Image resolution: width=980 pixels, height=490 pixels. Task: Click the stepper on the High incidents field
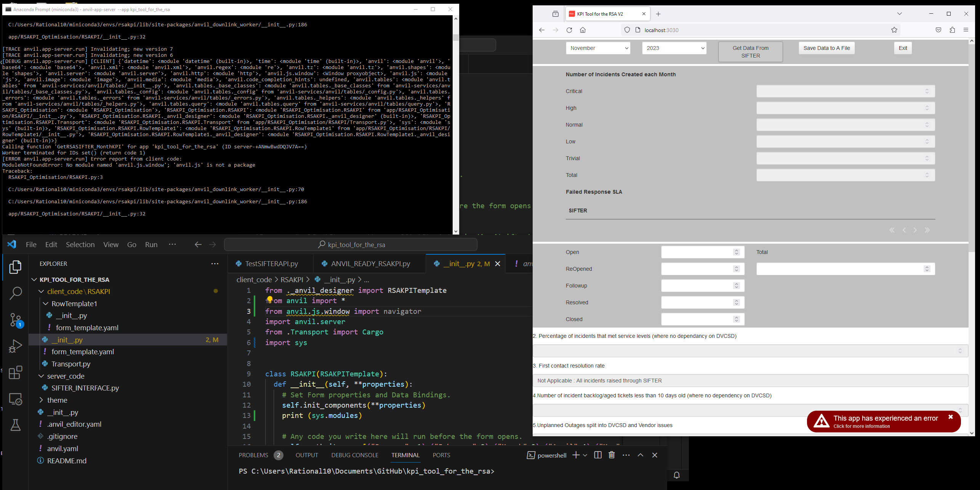click(x=927, y=108)
